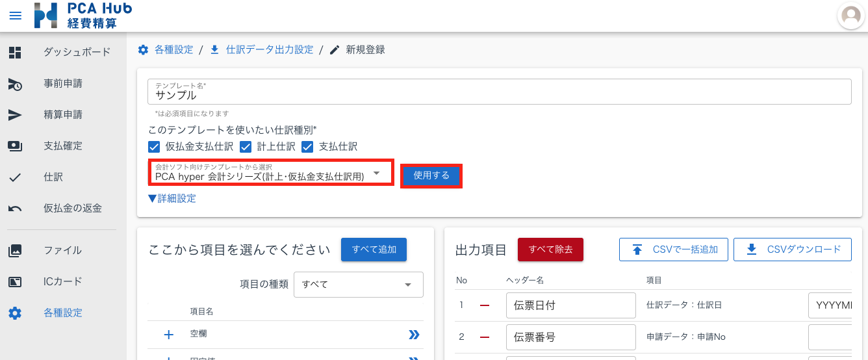The image size is (868, 360).
Task: Open the hamburger menu icon
Action: point(15,16)
